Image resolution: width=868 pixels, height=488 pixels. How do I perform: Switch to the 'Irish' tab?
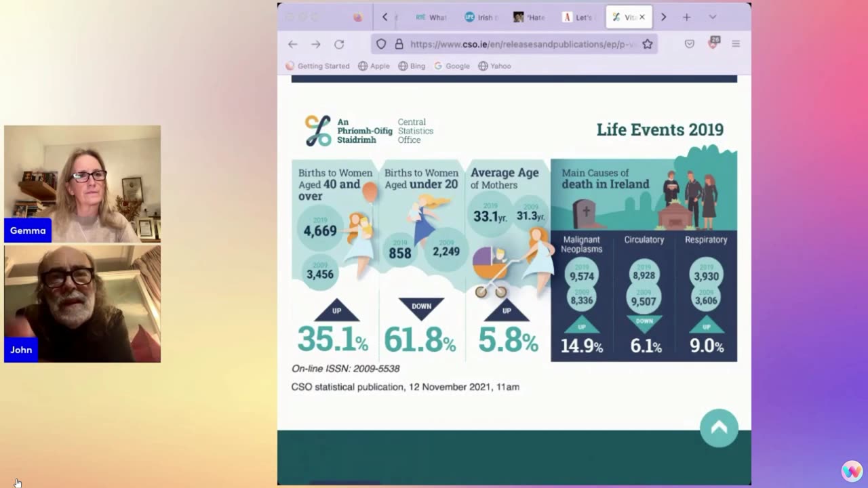point(481,17)
